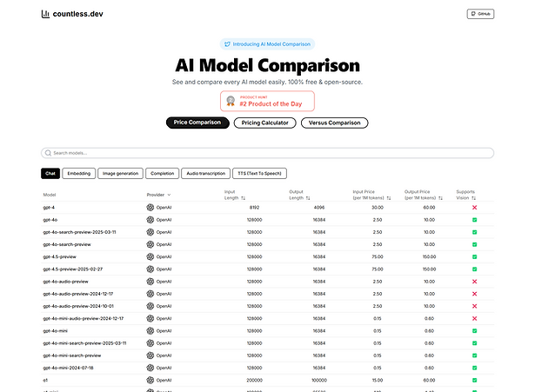535x392 pixels.
Task: Click the 4096 output length value
Action: [319, 208]
